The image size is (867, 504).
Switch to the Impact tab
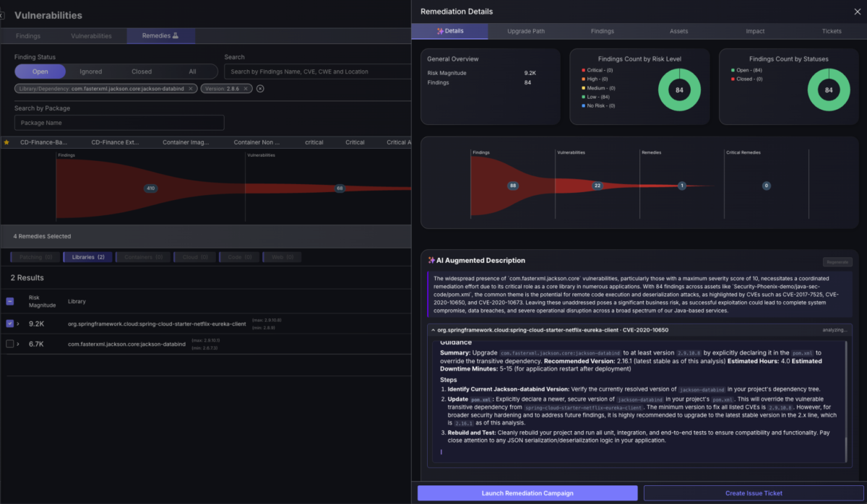755,31
